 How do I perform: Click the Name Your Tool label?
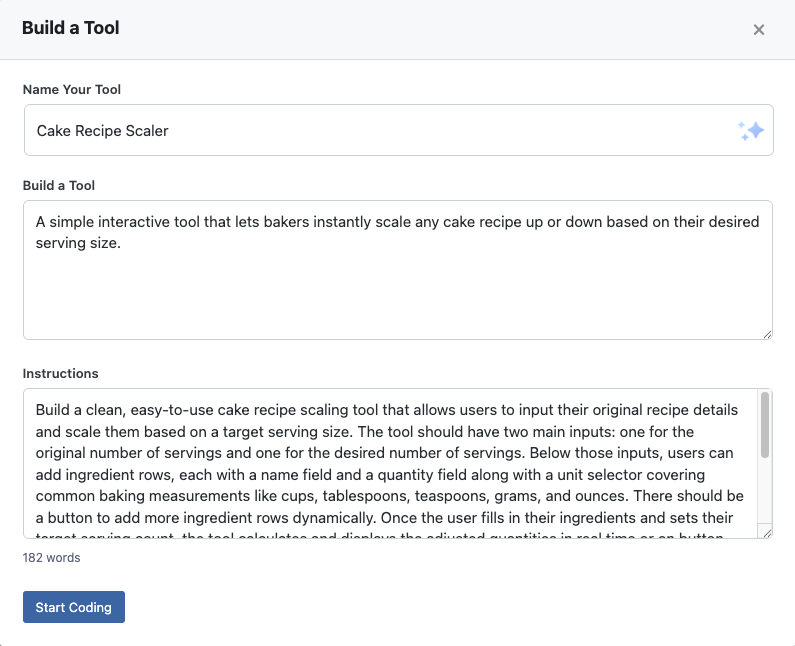click(71, 90)
